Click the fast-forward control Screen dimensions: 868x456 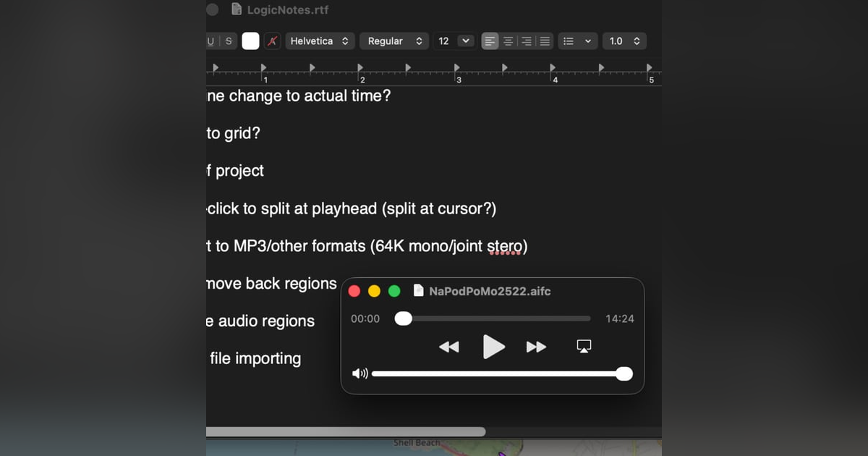point(536,347)
